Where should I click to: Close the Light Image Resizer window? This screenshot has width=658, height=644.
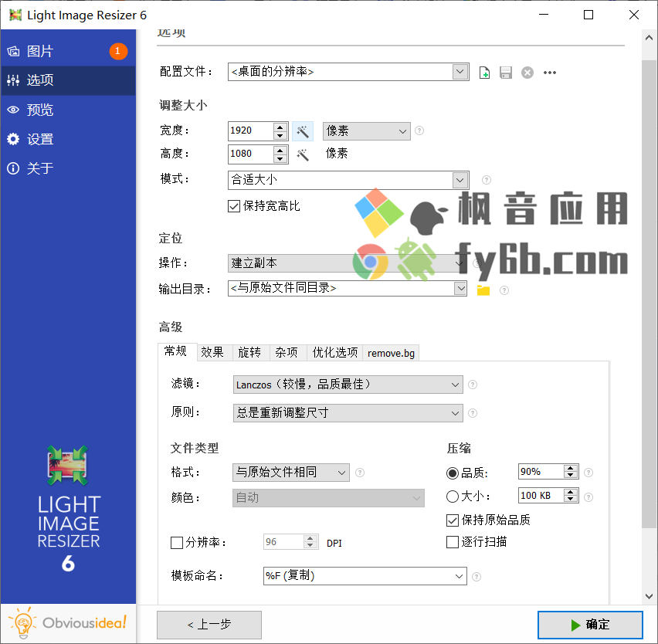tap(633, 15)
